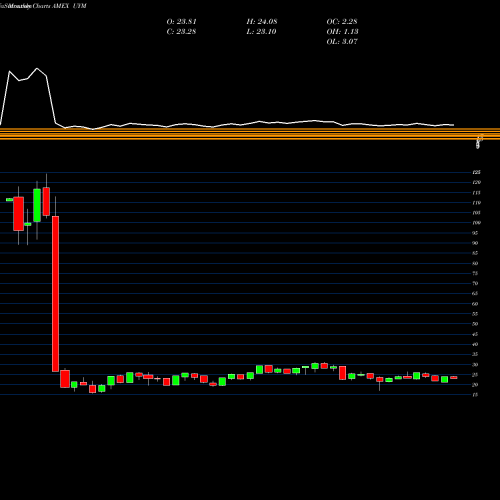
Task: Click the 75 price axis label
Action: tap(475, 273)
